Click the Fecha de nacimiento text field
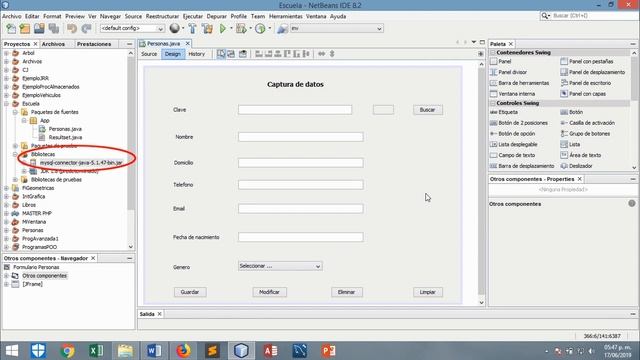 point(300,237)
